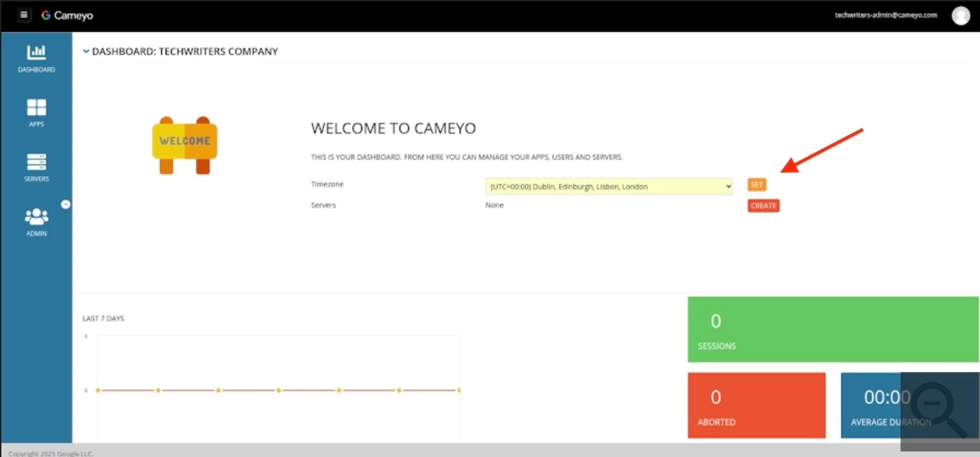980x457 pixels.
Task: Click the 'Timezone' label
Action: pos(327,184)
